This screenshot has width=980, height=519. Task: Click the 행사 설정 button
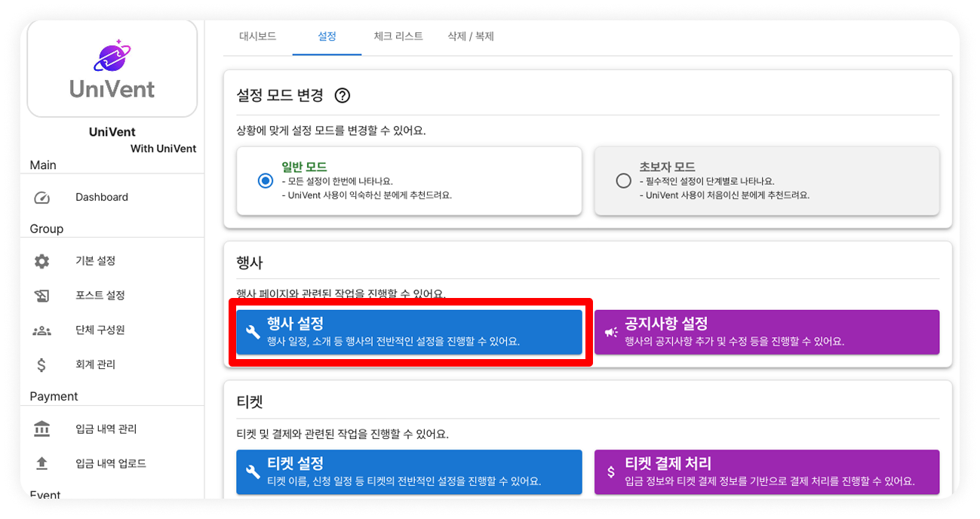pos(409,332)
